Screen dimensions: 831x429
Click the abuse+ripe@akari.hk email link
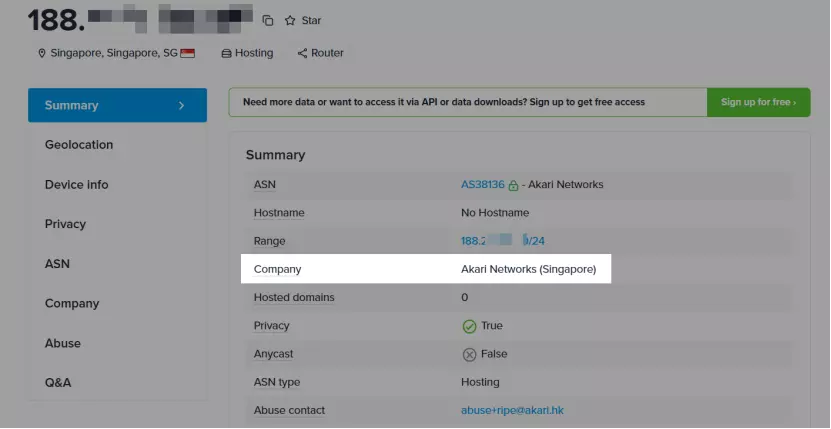point(512,410)
